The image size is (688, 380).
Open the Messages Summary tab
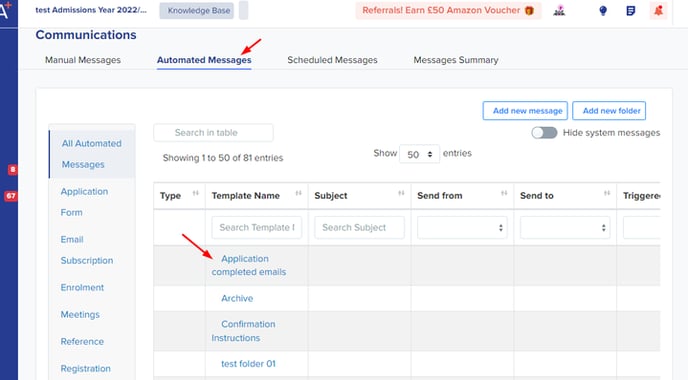pos(456,60)
